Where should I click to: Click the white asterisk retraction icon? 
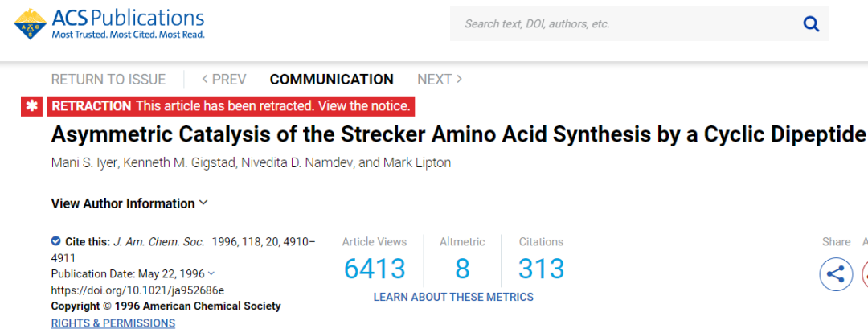click(32, 106)
